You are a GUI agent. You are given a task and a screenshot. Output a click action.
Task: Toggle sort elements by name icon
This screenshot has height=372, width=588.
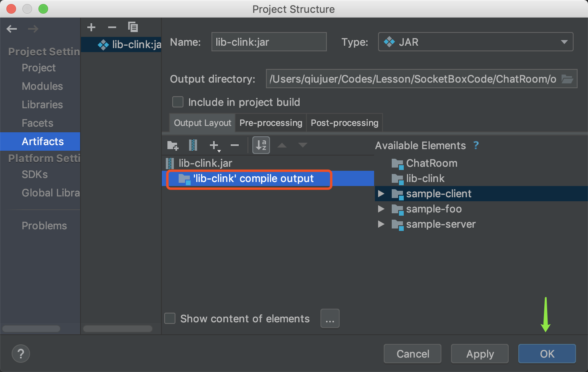pyautogui.click(x=261, y=145)
